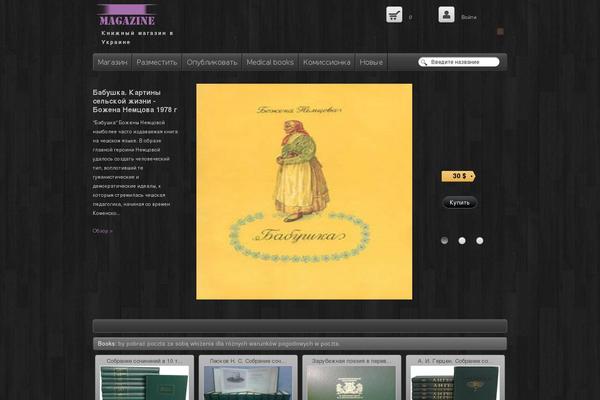Click the small brown icon below login
This screenshot has height=400, width=600.
click(x=500, y=31)
